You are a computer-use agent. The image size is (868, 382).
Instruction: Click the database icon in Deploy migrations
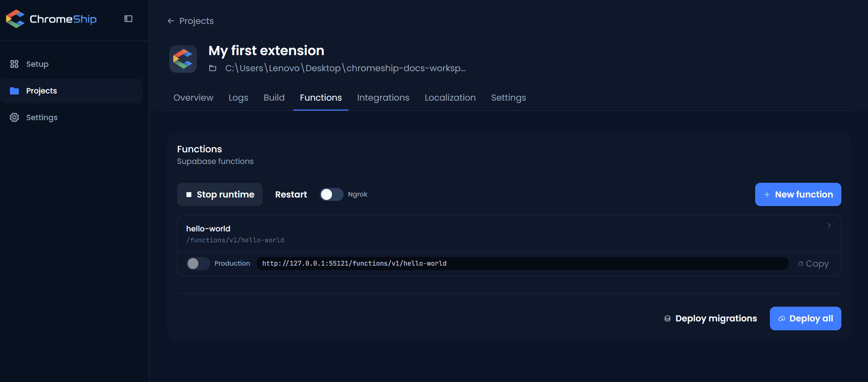click(x=667, y=319)
